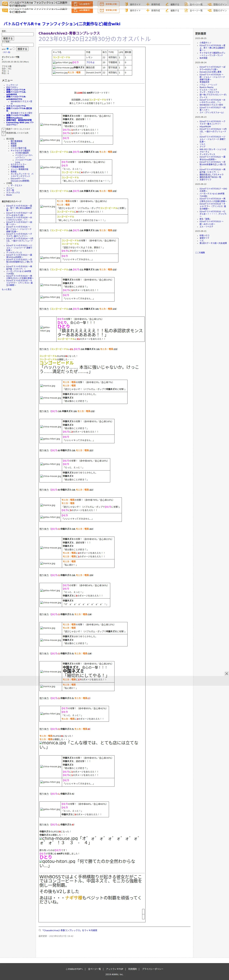Open 直轄Virtualboss in the left menu
Screen dimensions: 229x980
click(x=14, y=118)
